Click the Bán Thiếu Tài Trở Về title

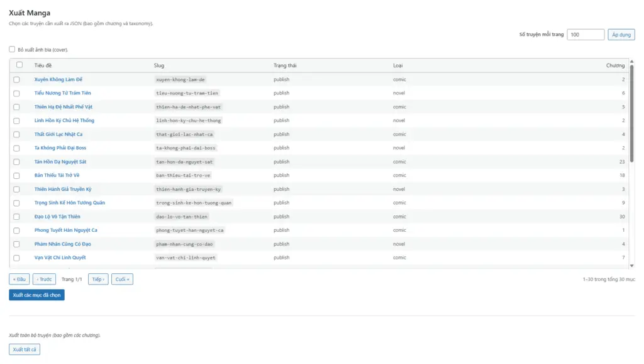57,175
